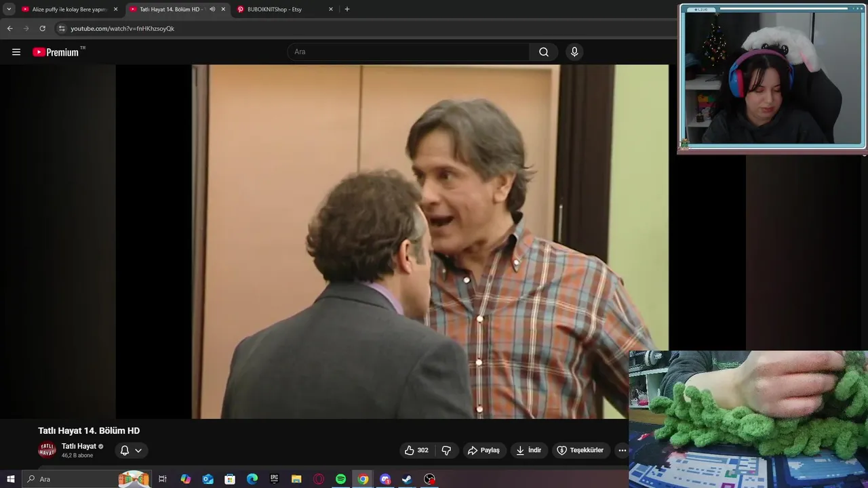Launch Copilot from taskbar
Image resolution: width=868 pixels, height=488 pixels.
pyautogui.click(x=185, y=479)
